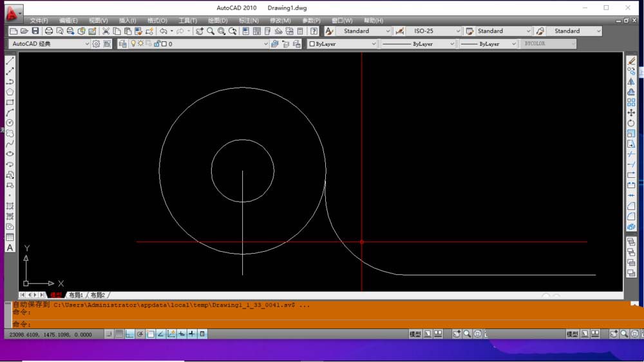Select the Move tool

coord(631,113)
